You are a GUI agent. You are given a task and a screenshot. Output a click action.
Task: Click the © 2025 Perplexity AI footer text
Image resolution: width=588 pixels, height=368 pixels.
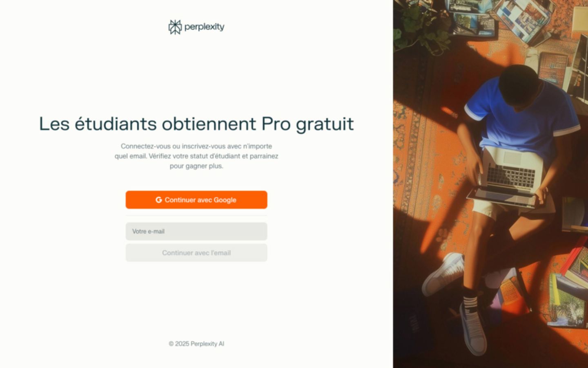point(196,344)
